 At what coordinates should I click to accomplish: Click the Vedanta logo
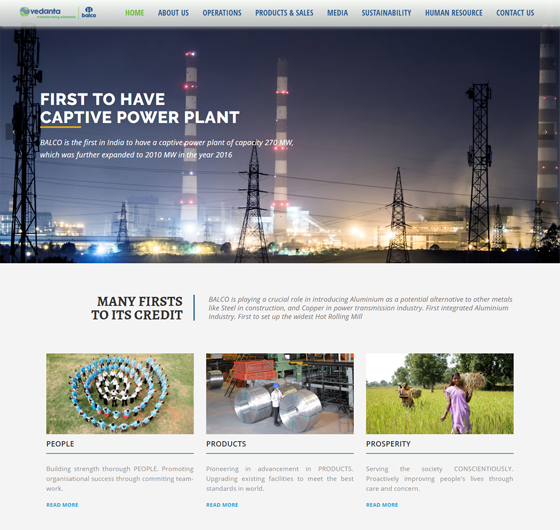click(47, 12)
